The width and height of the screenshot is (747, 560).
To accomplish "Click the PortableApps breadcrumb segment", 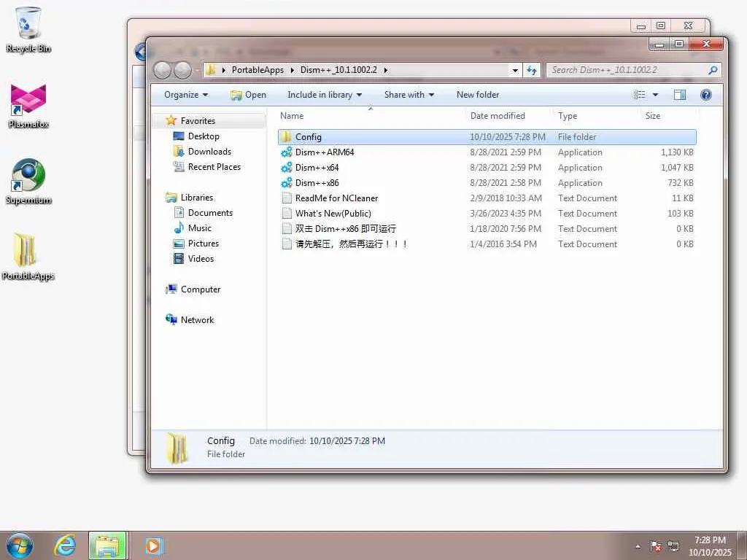I will click(x=258, y=70).
